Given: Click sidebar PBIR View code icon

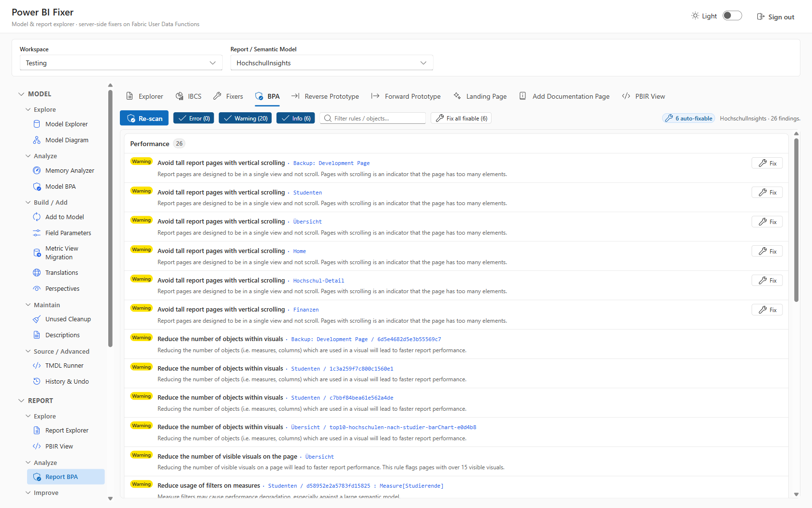Looking at the screenshot, I should click(37, 446).
